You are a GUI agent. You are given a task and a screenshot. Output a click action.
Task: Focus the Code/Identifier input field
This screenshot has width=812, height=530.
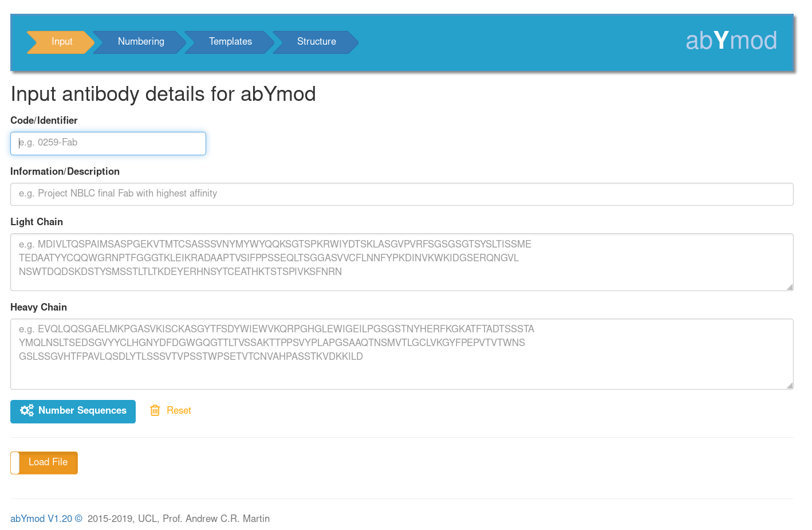point(108,143)
